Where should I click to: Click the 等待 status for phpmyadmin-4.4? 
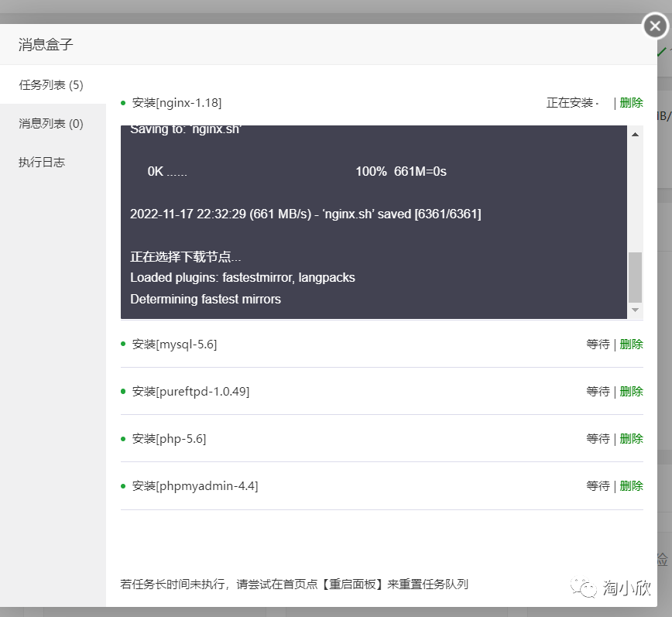point(598,486)
